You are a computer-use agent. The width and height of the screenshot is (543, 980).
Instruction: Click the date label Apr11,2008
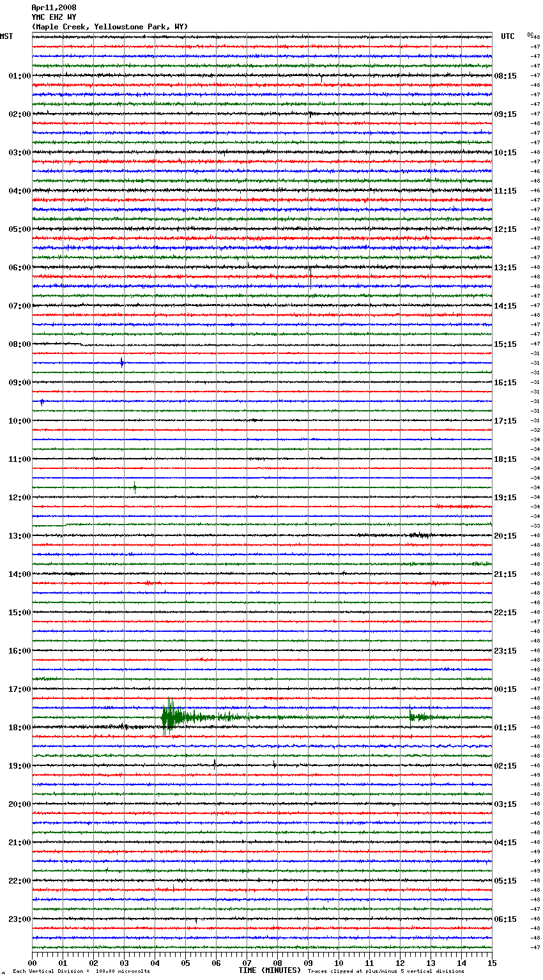pos(54,8)
